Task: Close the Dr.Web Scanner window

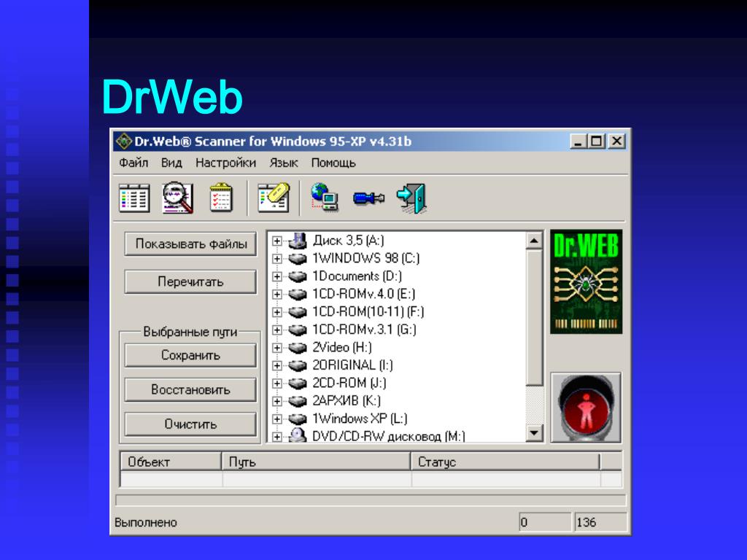Action: [617, 141]
